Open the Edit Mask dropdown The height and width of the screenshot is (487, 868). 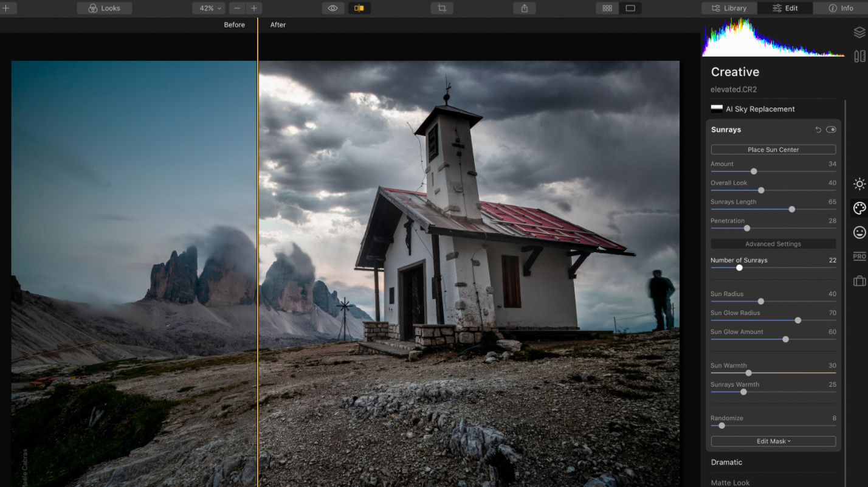pos(773,441)
